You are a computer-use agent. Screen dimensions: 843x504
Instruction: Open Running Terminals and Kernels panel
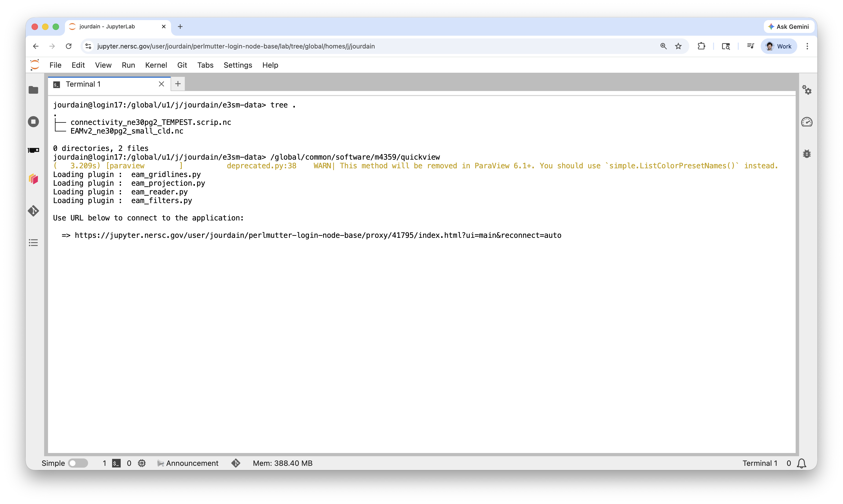[x=33, y=122]
